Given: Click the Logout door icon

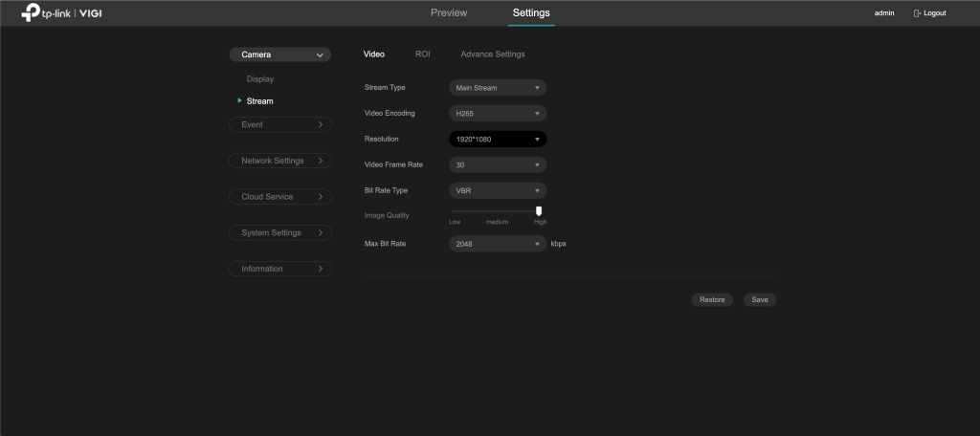Looking at the screenshot, I should (917, 13).
